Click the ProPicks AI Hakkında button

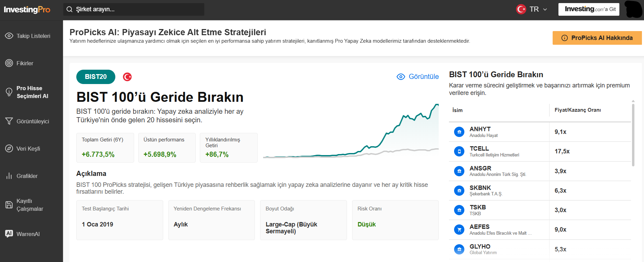[597, 38]
